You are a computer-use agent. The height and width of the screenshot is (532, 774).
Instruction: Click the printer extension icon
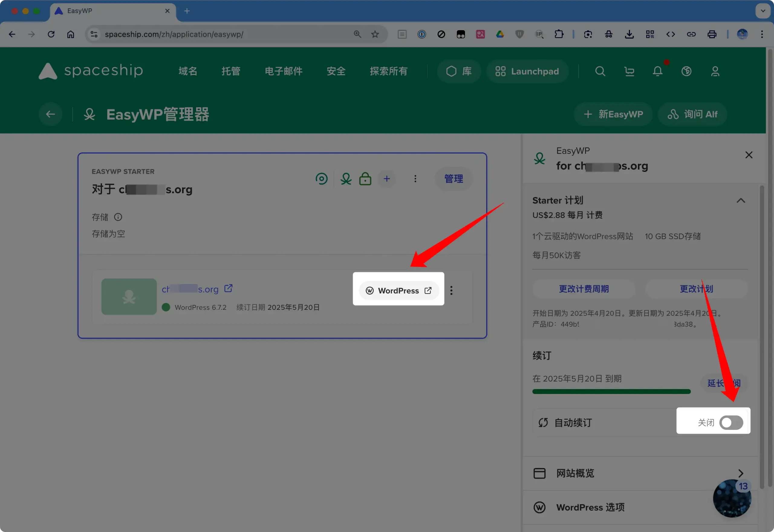(x=712, y=34)
